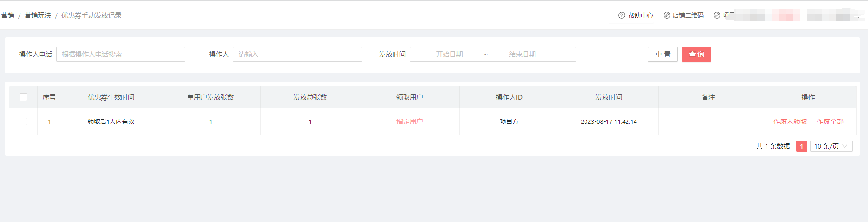Click into the 操作人 input box
The width and height of the screenshot is (868, 222).
tap(297, 54)
